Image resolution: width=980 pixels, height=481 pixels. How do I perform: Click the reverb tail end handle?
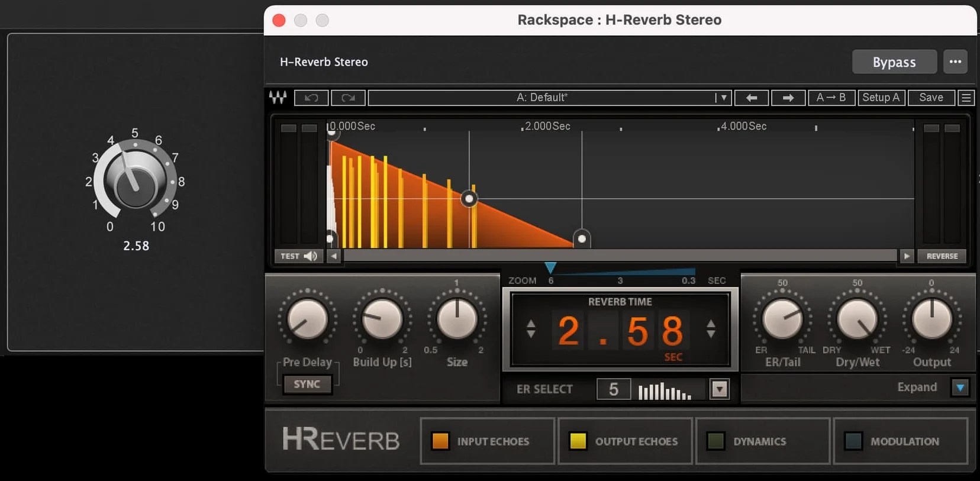click(x=582, y=238)
